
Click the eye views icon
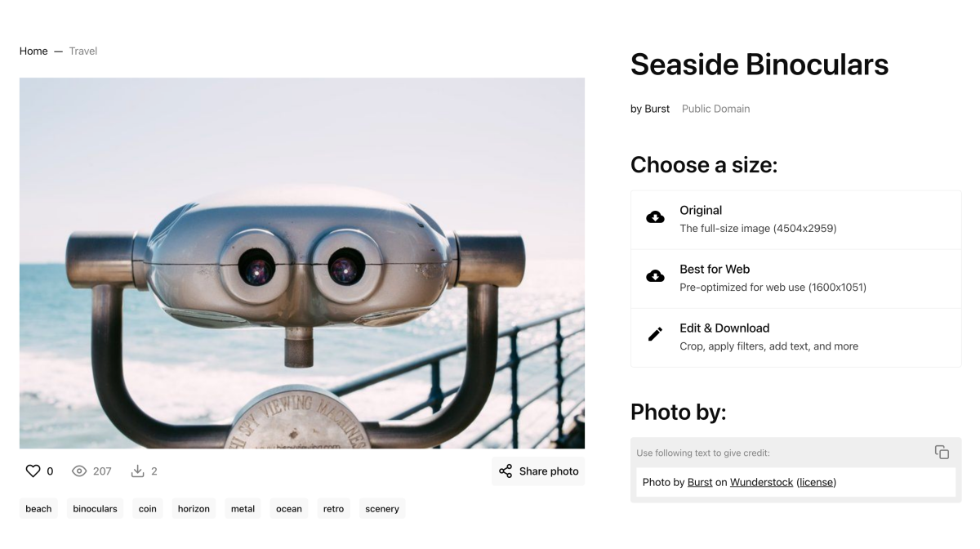(79, 471)
